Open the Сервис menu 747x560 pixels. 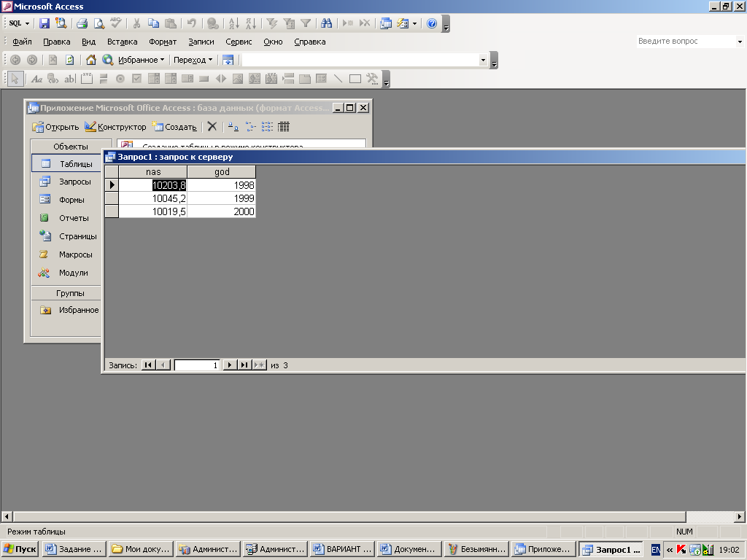[x=239, y=42]
